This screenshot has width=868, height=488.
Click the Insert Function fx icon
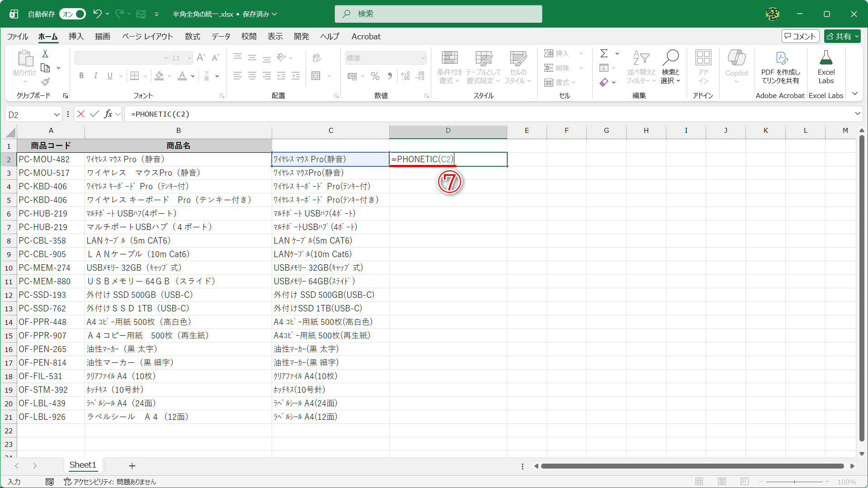[108, 114]
